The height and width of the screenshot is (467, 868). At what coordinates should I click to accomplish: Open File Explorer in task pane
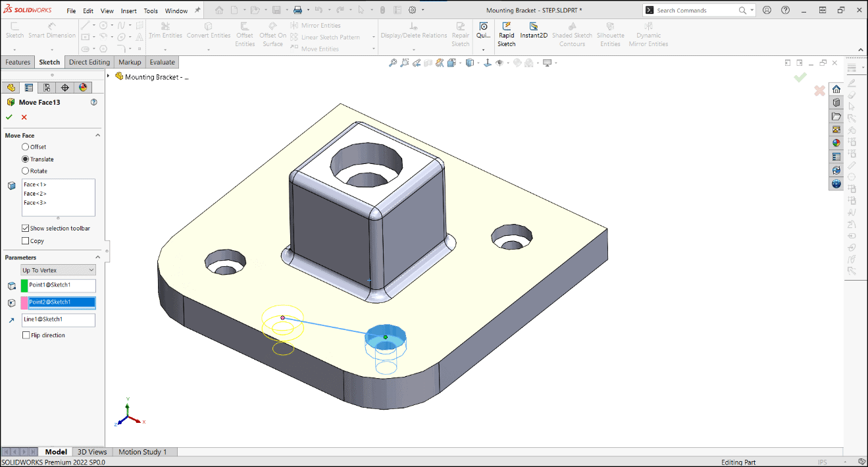coord(836,117)
